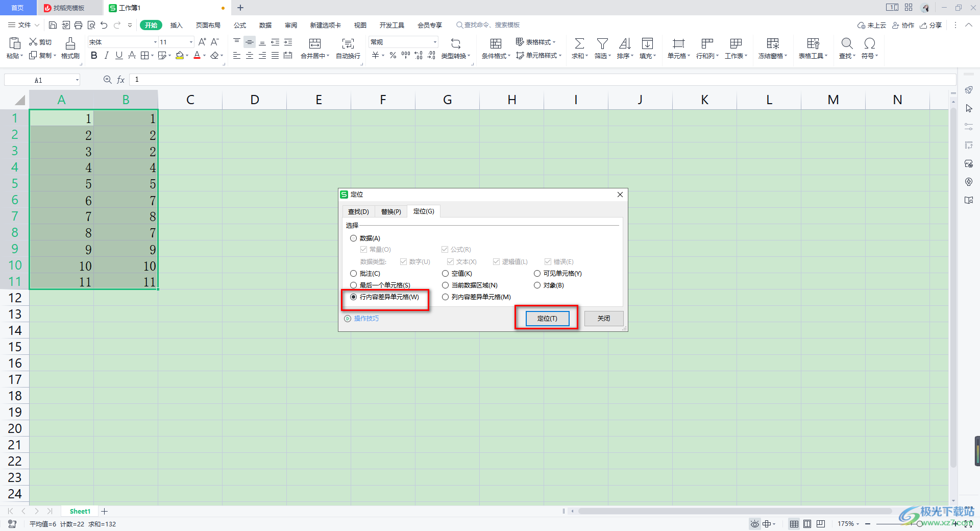This screenshot has height=531, width=980.
Task: Click the Save icon in quick access toolbar
Action: pyautogui.click(x=53, y=25)
